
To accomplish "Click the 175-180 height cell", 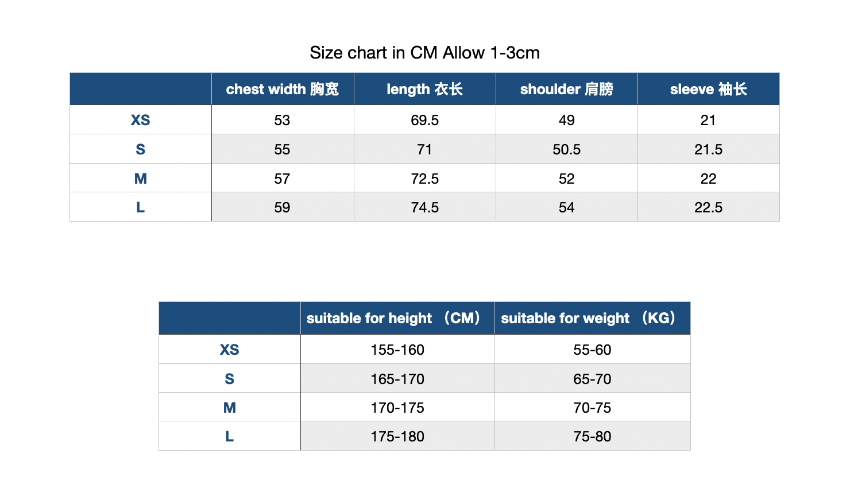I will point(397,436).
